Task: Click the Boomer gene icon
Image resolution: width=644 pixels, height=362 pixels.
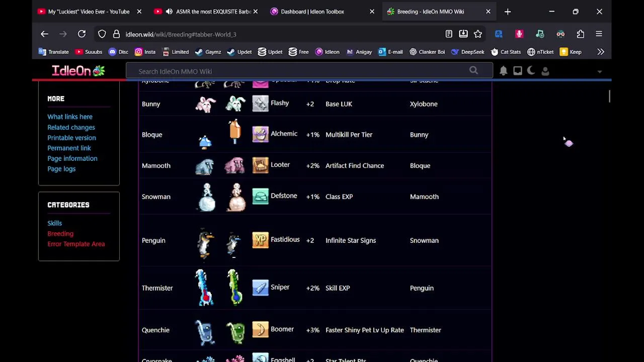Action: (x=260, y=330)
